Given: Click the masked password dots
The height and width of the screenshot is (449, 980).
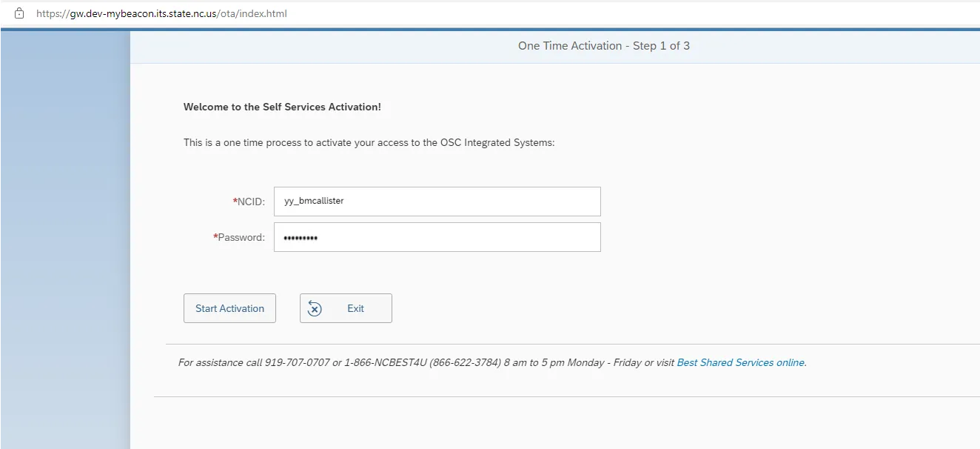Looking at the screenshot, I should [301, 237].
